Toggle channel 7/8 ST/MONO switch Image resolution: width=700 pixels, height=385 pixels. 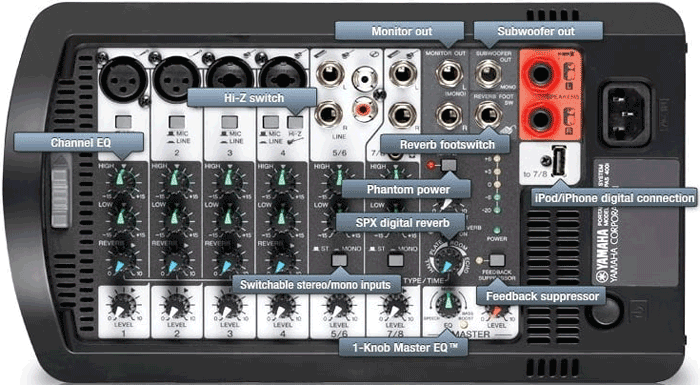point(396,260)
